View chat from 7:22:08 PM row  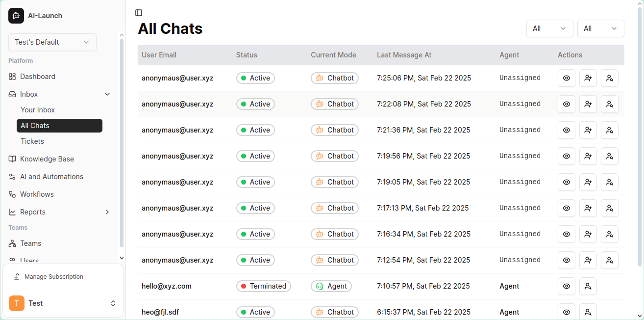(567, 104)
